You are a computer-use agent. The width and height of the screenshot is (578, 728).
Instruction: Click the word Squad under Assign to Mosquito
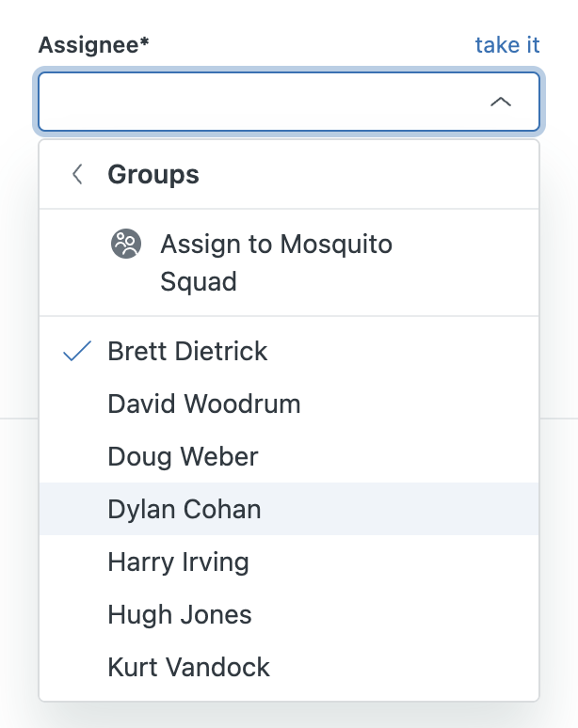pos(199,281)
